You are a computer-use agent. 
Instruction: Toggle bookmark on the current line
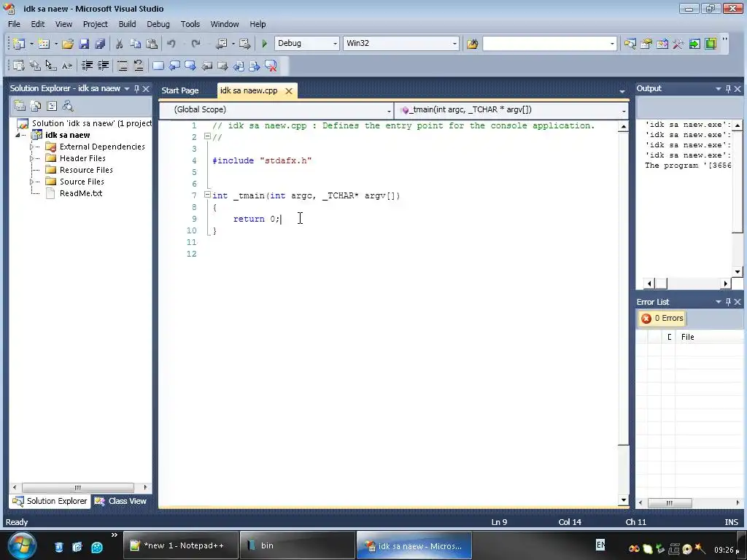pos(158,66)
